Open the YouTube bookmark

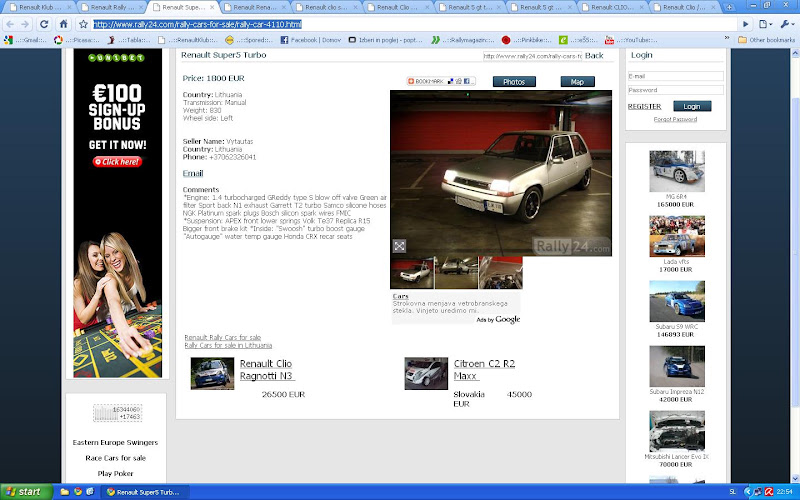point(630,40)
